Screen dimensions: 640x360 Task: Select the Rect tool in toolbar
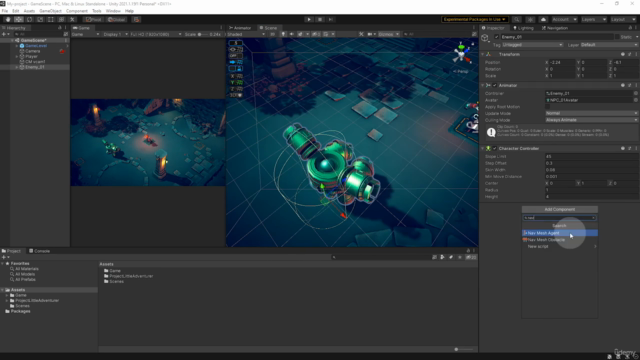tap(51, 19)
